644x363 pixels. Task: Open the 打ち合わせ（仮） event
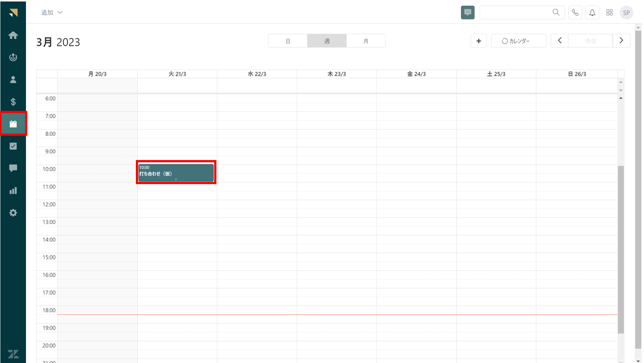click(x=176, y=172)
